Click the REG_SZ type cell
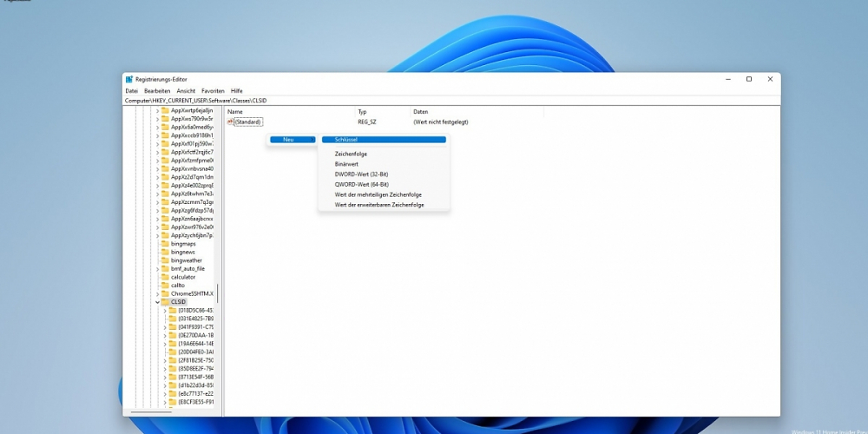This screenshot has width=868, height=434. pyautogui.click(x=367, y=122)
